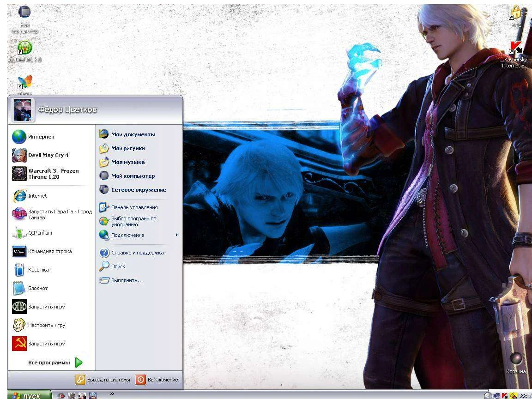Viewport: 532px width, 399px height.
Task: Launch Devil May Cry 4
Action: (52, 155)
